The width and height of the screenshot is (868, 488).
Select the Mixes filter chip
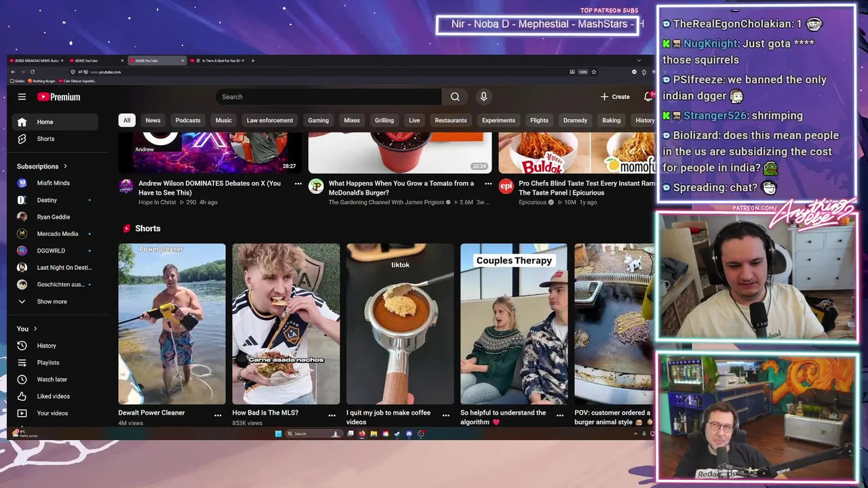(352, 121)
